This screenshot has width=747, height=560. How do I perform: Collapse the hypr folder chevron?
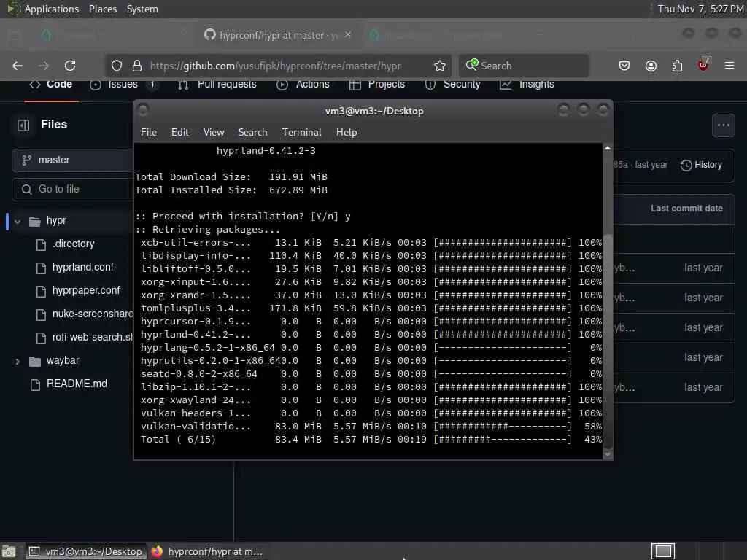tap(18, 222)
